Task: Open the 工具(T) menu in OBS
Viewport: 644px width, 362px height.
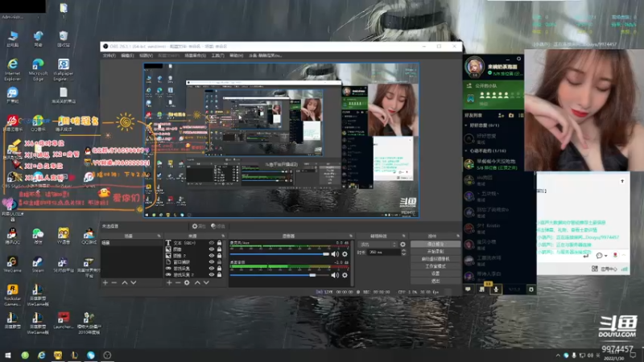Action: 217,56
